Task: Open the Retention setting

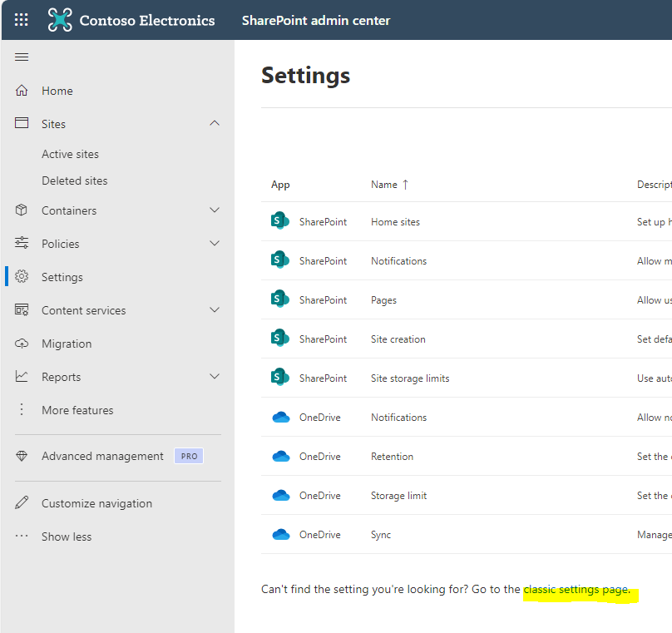Action: click(393, 457)
